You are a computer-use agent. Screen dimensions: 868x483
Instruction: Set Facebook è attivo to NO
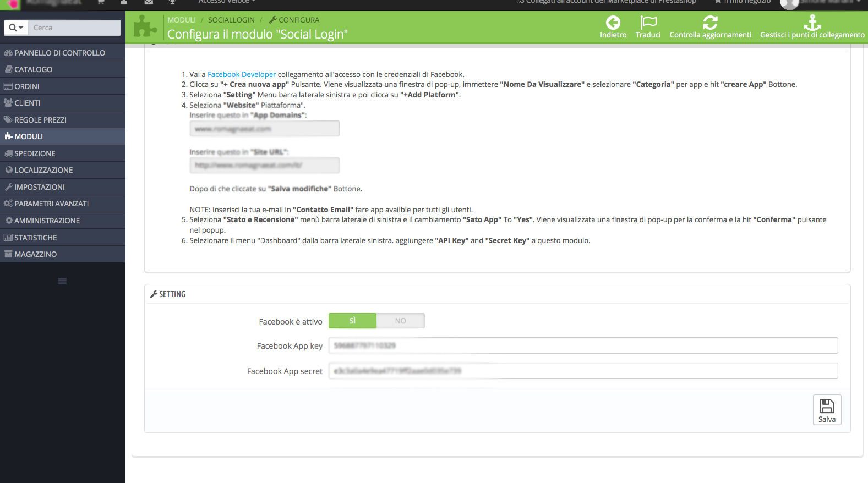401,321
